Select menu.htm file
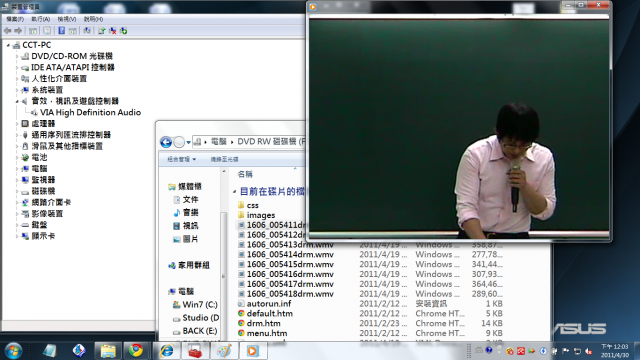Image resolution: width=640 pixels, height=360 pixels. coord(267,333)
